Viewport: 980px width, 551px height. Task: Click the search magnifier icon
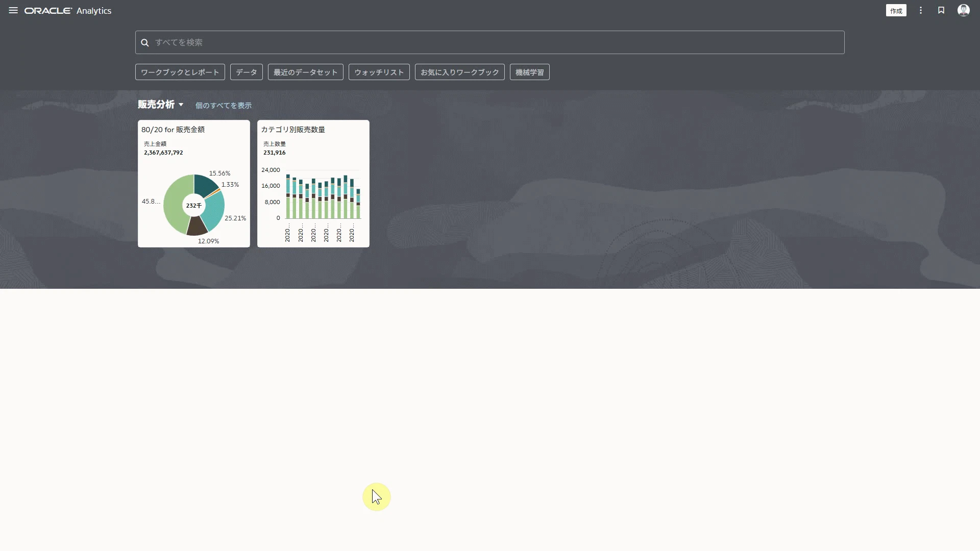[145, 42]
